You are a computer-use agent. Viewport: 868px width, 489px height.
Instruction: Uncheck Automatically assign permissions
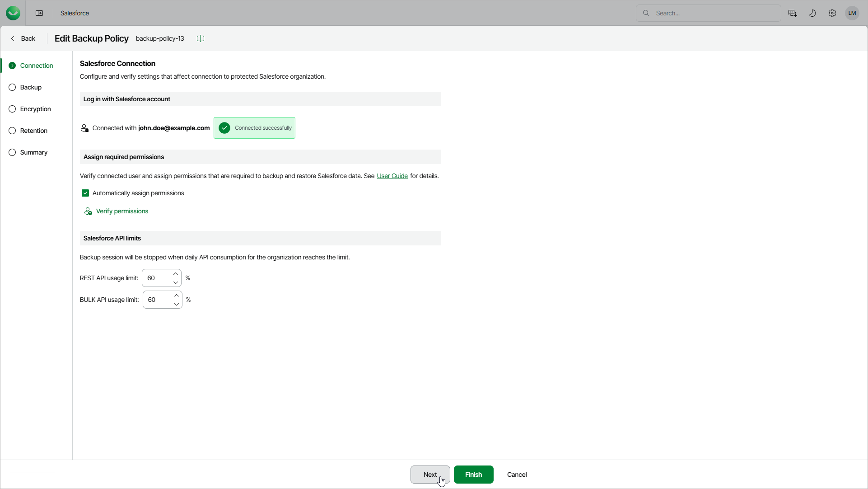pos(85,193)
